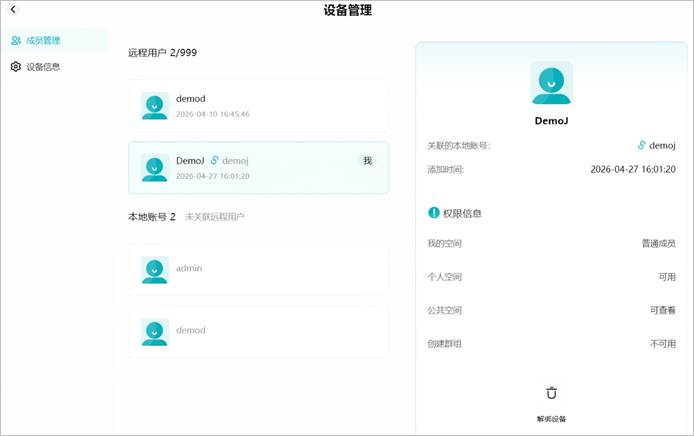694x436 pixels.
Task: Click the linked local account demoj link
Action: [656, 145]
